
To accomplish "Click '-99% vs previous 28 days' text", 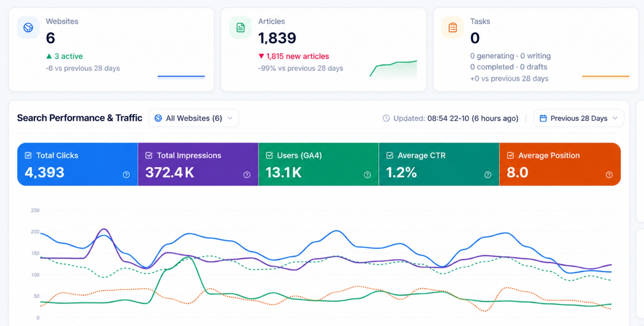I will coord(300,68).
